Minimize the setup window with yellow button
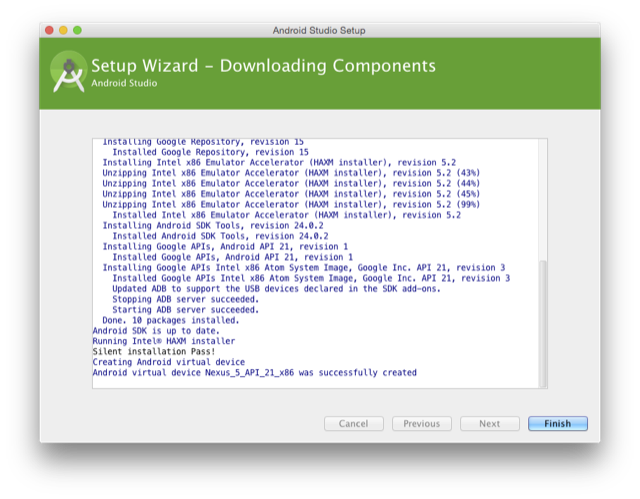 63,30
